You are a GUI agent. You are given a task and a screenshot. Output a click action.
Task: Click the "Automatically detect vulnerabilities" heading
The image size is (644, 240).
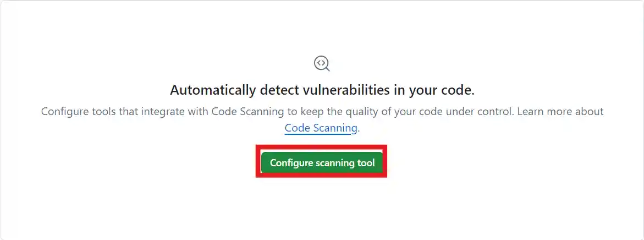[322, 90]
